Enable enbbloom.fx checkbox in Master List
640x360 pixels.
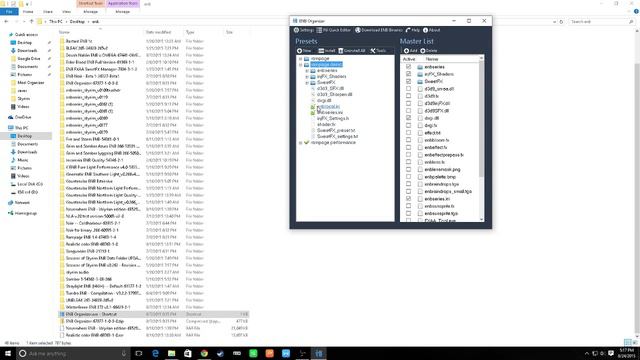click(408, 140)
